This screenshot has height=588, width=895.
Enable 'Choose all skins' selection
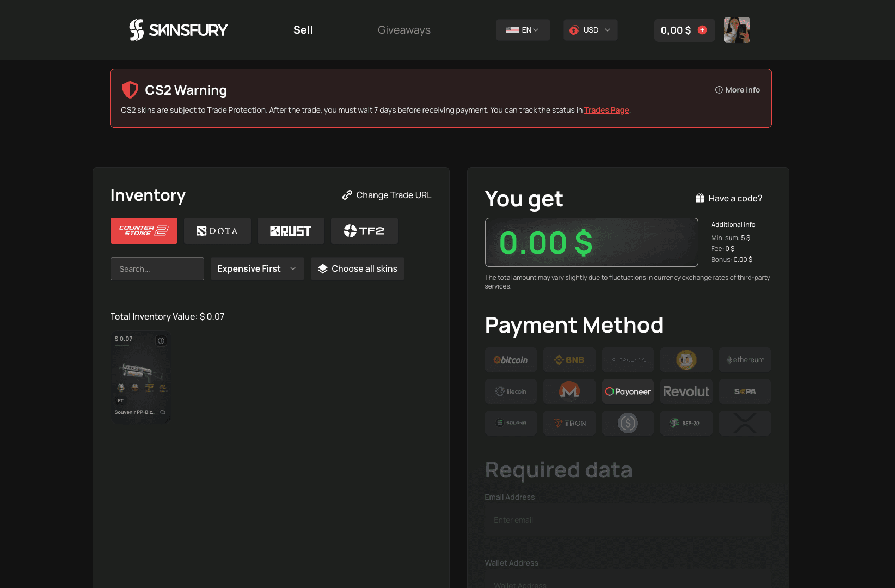point(357,268)
